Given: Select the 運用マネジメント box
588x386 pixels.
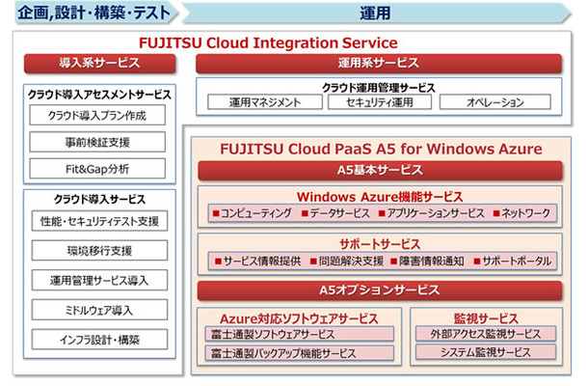Looking at the screenshot, I should [265, 102].
